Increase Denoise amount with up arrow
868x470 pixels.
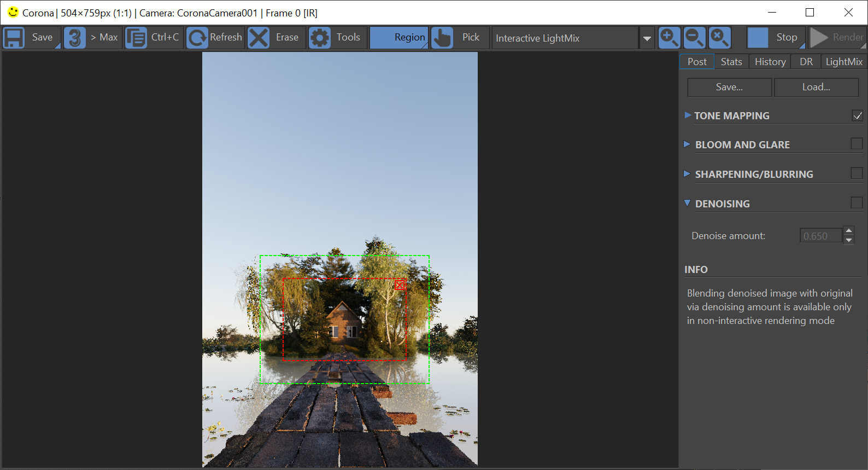[x=849, y=230]
